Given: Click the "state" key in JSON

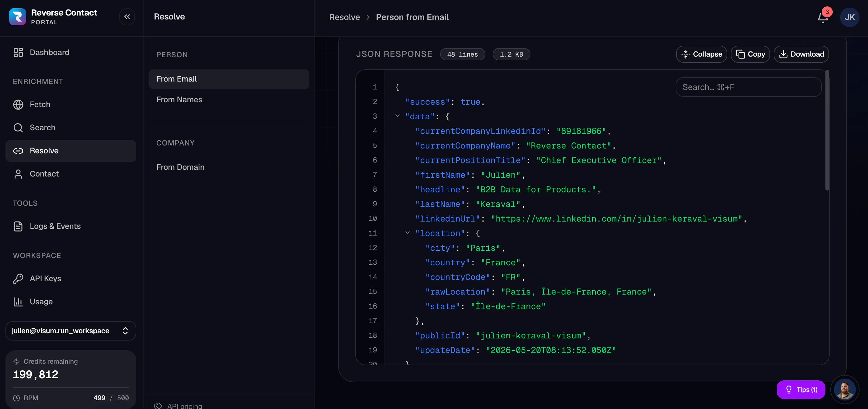Looking at the screenshot, I should coord(443,306).
